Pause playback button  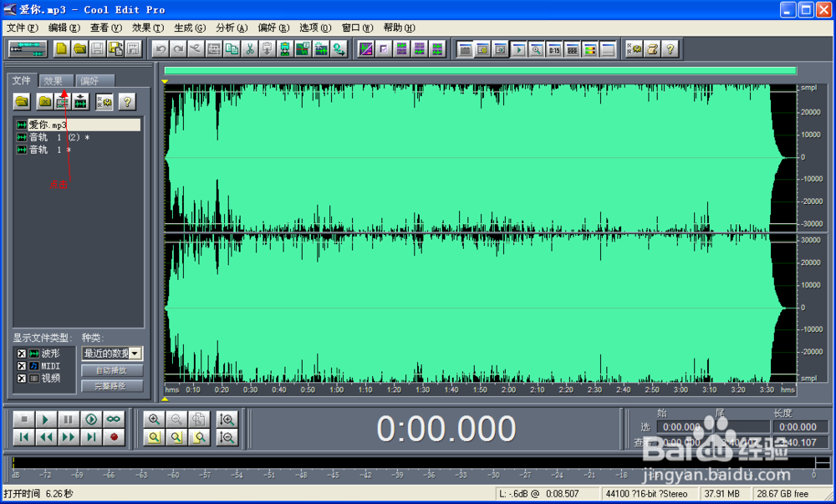(69, 420)
